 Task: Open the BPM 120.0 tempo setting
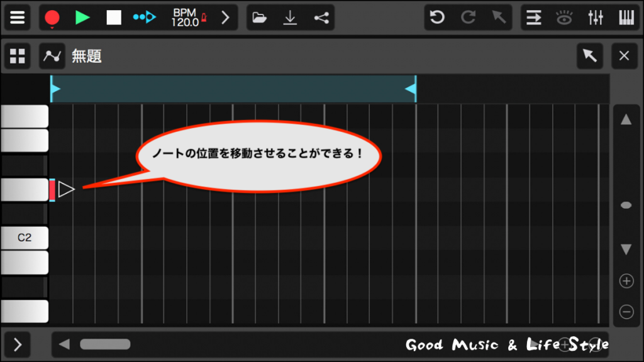pyautogui.click(x=184, y=18)
